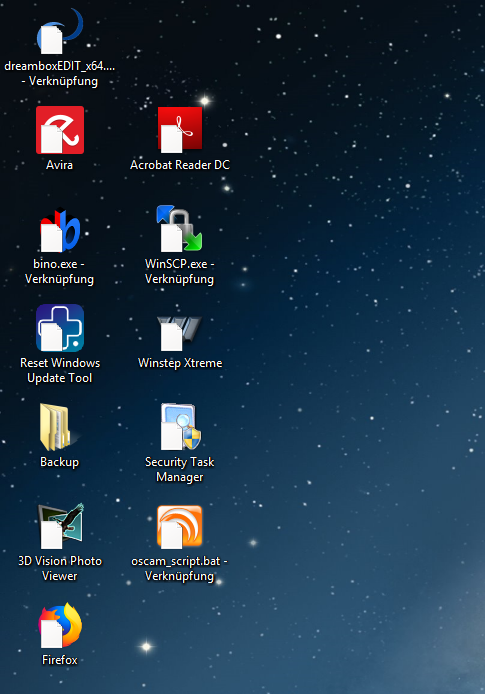The height and width of the screenshot is (694, 485).
Task: Click the "WinSCP.exe - Verknüpfung" label text
Action: click(180, 271)
